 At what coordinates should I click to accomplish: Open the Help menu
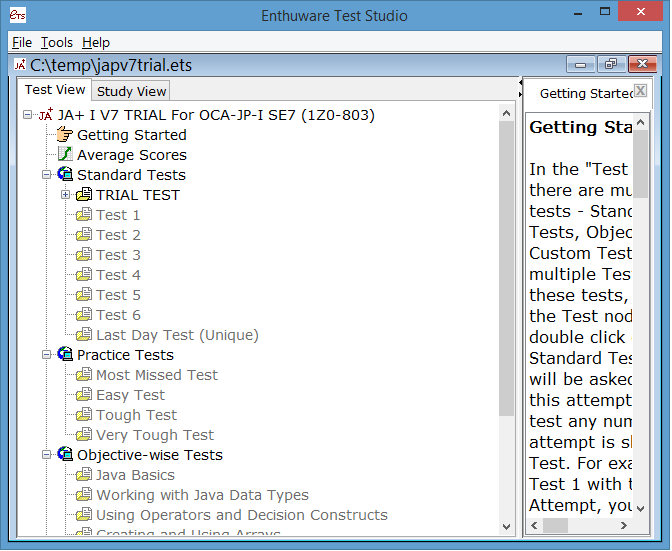pyautogui.click(x=96, y=42)
